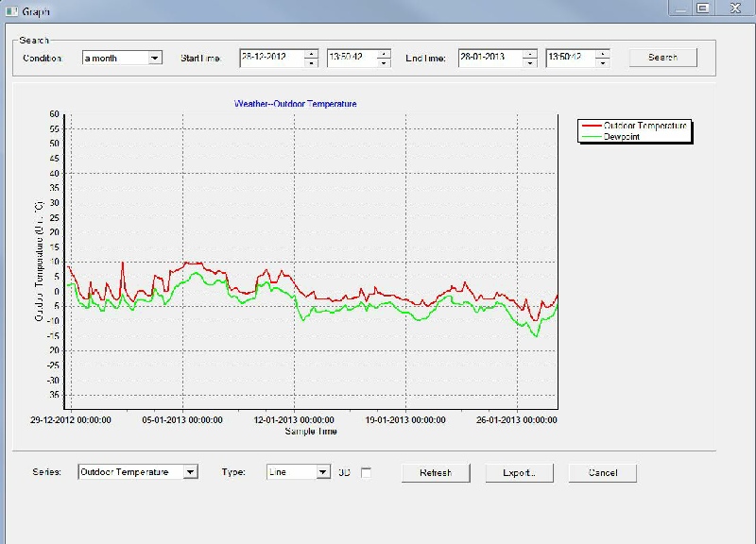Select the red Outdoor Temperature legend entry

pyautogui.click(x=635, y=126)
